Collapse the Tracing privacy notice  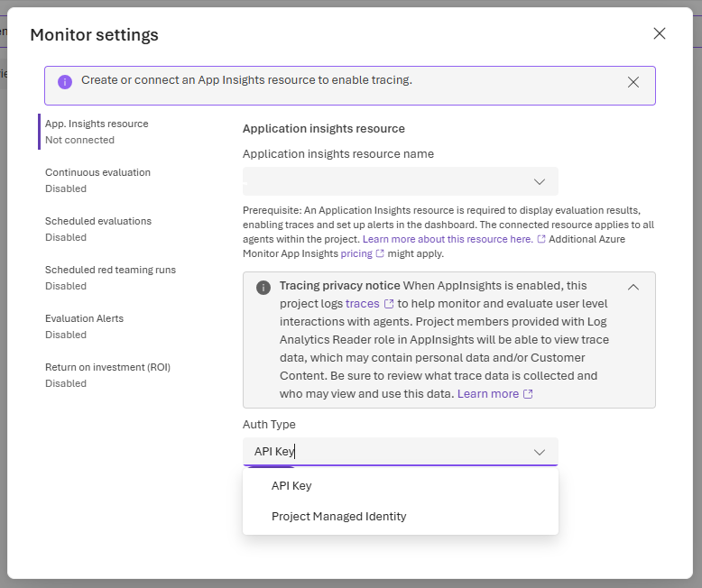(633, 288)
